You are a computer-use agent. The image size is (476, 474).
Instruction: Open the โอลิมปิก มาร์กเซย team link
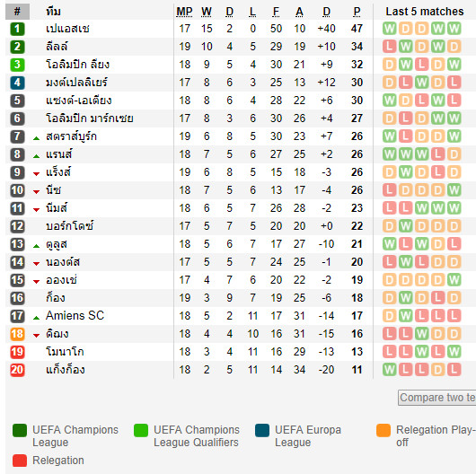pos(90,118)
